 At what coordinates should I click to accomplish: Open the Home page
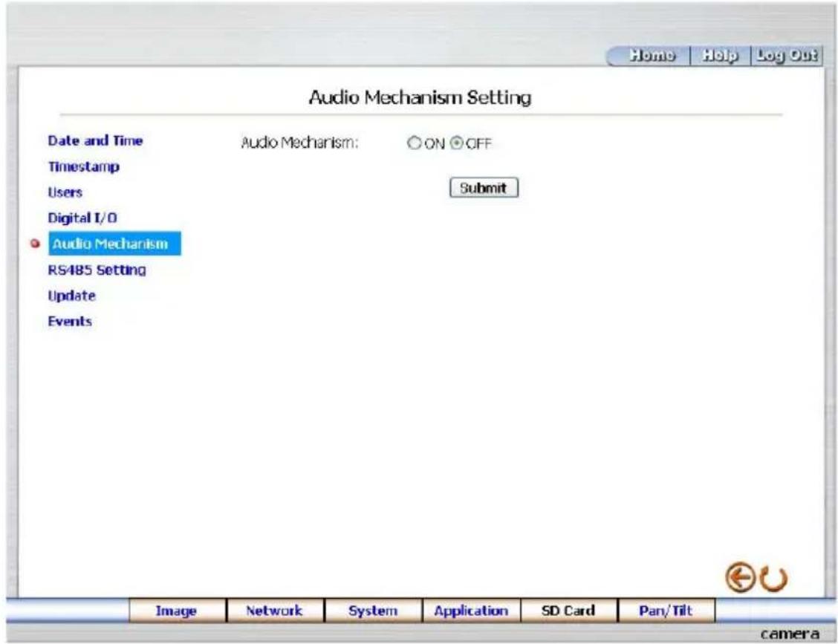click(x=652, y=55)
